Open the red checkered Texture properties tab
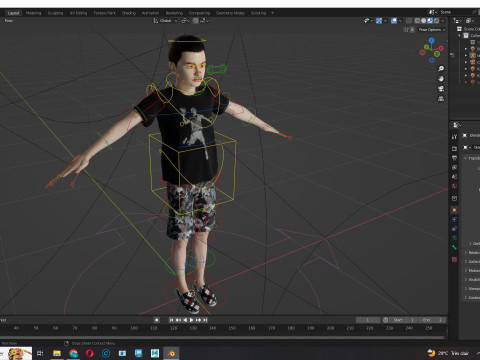The height and width of the screenshot is (360, 480). (x=454, y=259)
